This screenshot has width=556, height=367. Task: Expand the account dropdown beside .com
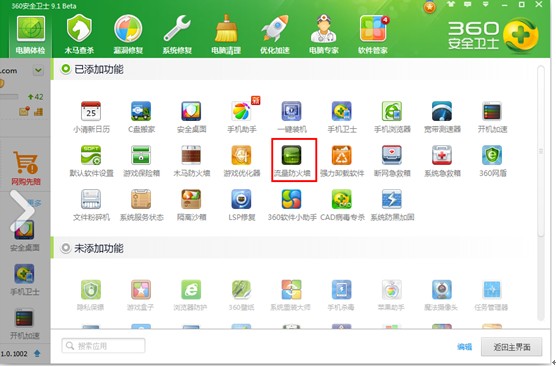click(x=38, y=71)
